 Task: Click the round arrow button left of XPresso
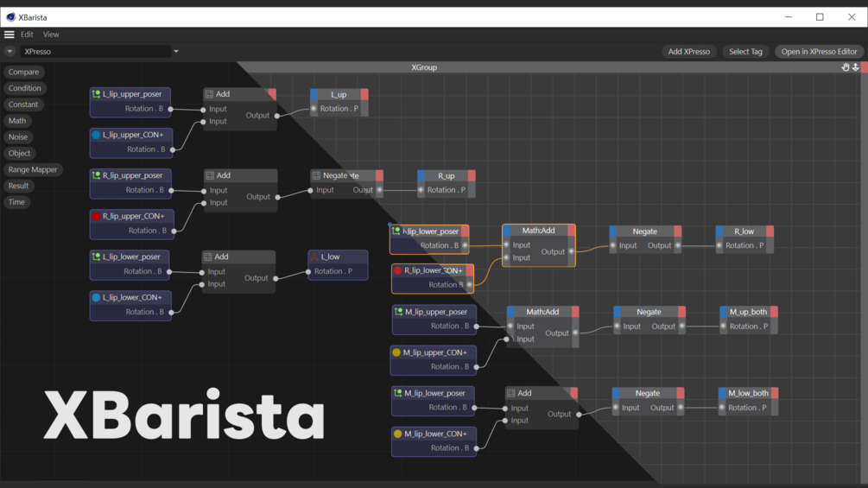tap(10, 52)
